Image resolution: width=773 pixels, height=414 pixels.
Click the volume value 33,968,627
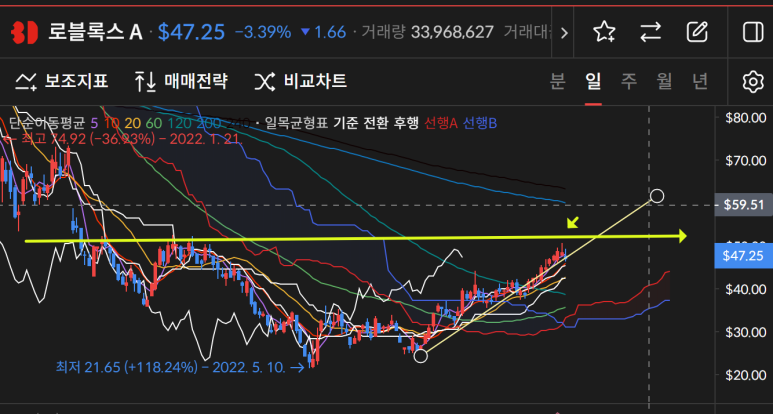[x=452, y=33]
